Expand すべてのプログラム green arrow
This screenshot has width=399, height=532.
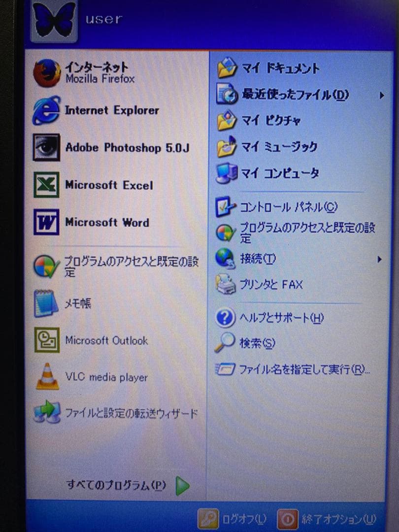[183, 486]
